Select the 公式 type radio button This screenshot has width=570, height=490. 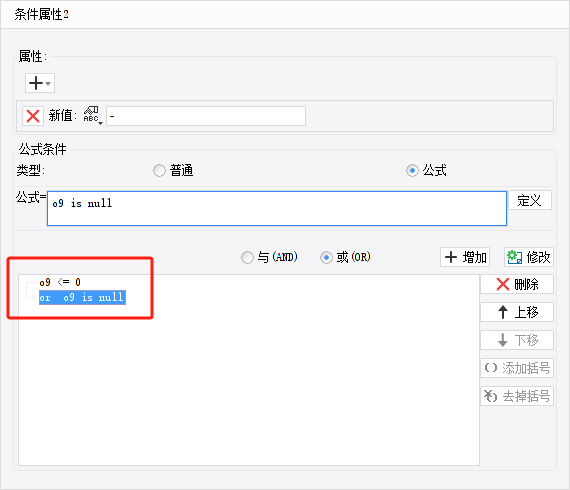point(412,170)
